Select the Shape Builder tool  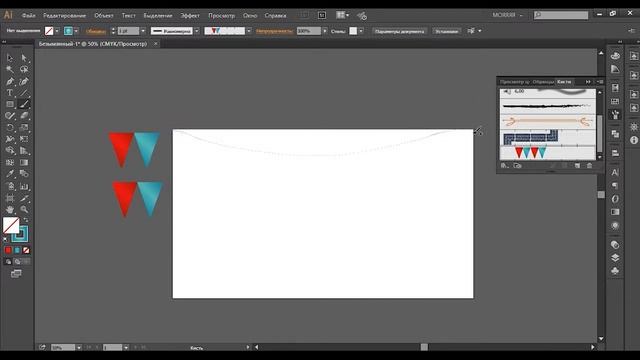pyautogui.click(x=10, y=151)
